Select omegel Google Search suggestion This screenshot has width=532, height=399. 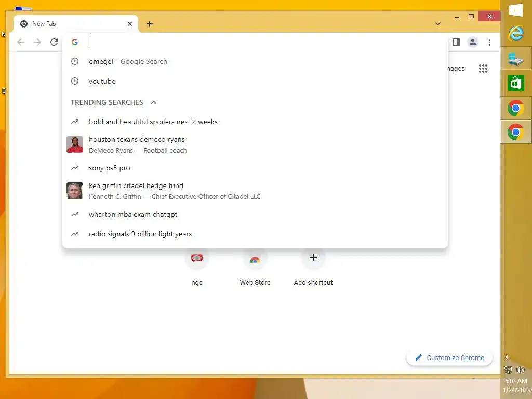[x=255, y=61]
